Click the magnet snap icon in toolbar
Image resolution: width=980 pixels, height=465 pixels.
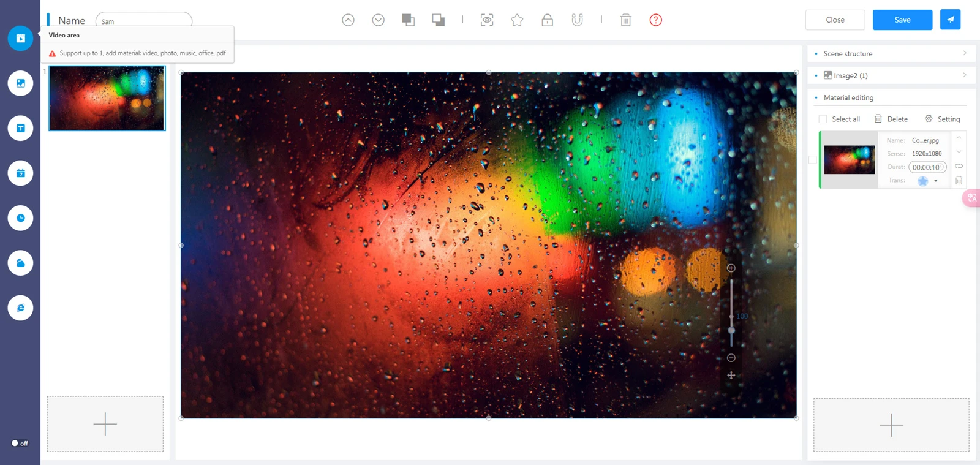tap(577, 20)
